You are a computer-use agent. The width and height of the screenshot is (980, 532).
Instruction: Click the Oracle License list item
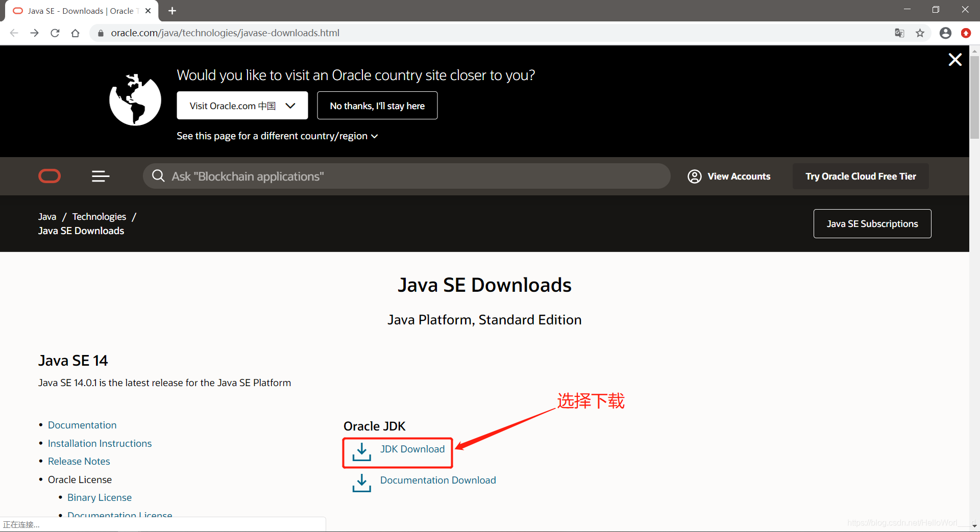(80, 479)
